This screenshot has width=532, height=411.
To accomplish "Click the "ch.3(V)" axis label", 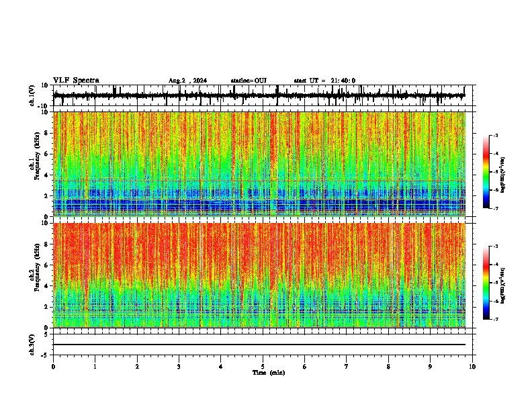I will (32, 345).
